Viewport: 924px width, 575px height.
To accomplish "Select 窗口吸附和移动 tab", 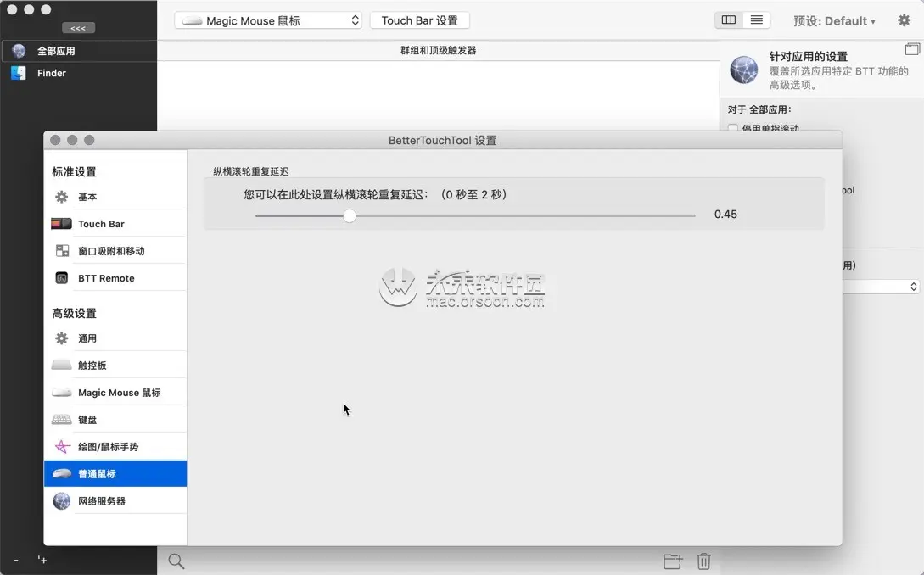I will point(115,251).
